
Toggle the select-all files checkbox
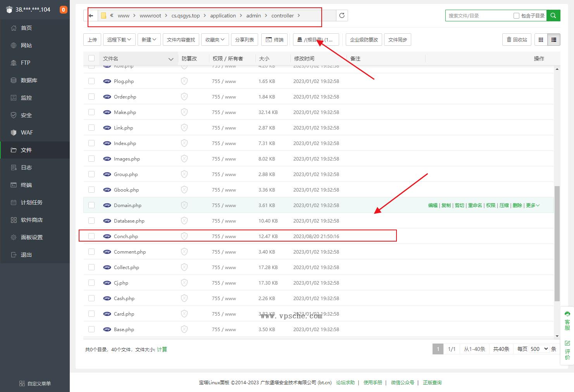click(91, 58)
